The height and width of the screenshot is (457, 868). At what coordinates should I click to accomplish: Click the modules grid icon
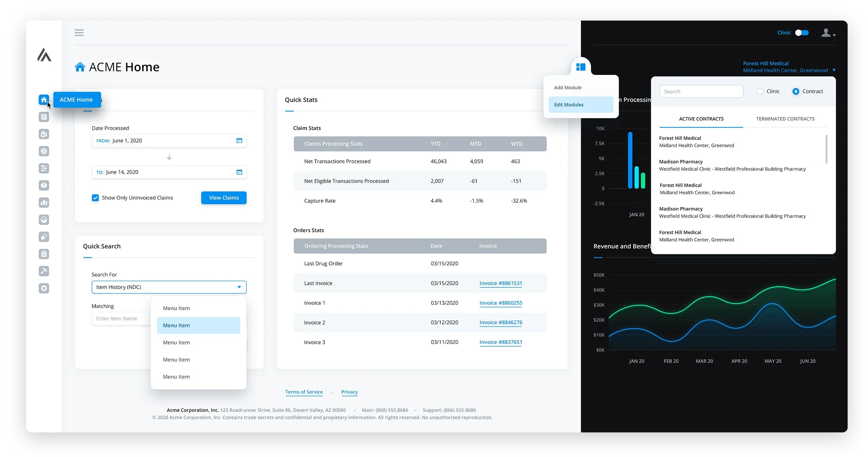581,67
